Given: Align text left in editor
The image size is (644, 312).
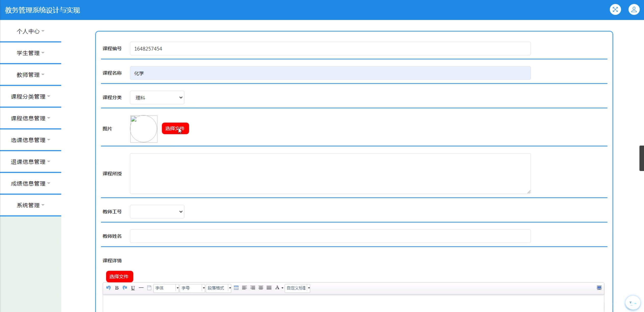Looking at the screenshot, I should pos(244,288).
